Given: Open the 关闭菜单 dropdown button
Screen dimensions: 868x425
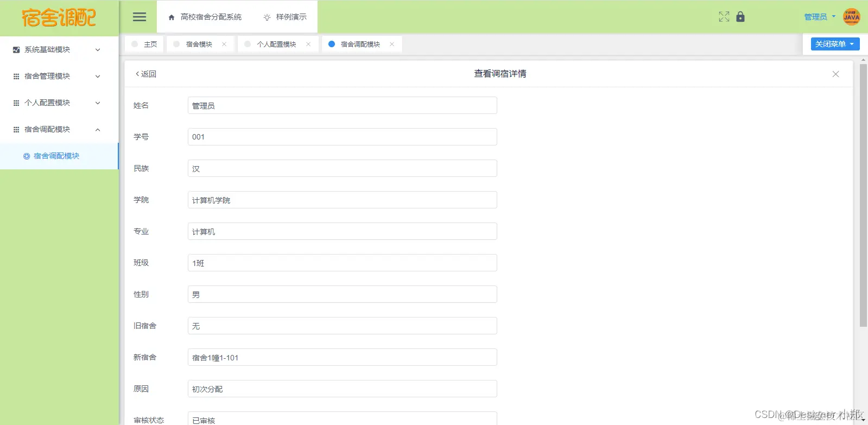Looking at the screenshot, I should (835, 44).
